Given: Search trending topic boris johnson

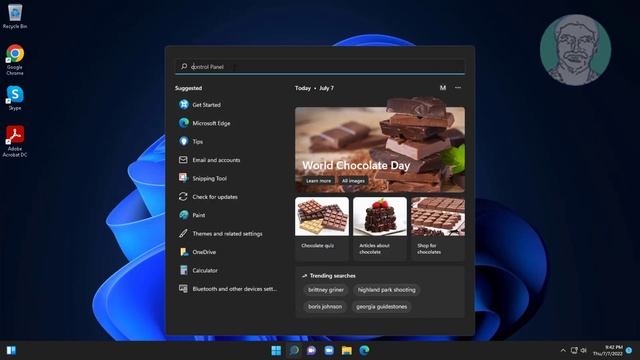Looking at the screenshot, I should coord(325,307).
